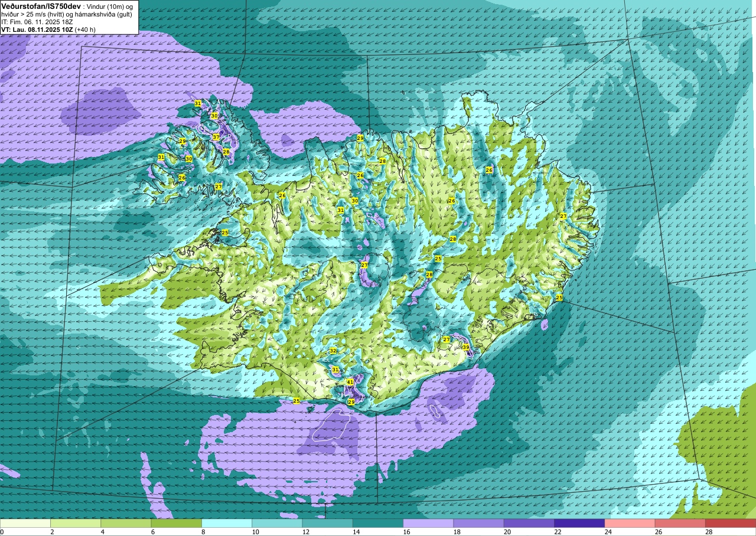The height and width of the screenshot is (536, 756).
Task: Select the 16–18 m/s lavender legend swatch
Action: [428, 523]
